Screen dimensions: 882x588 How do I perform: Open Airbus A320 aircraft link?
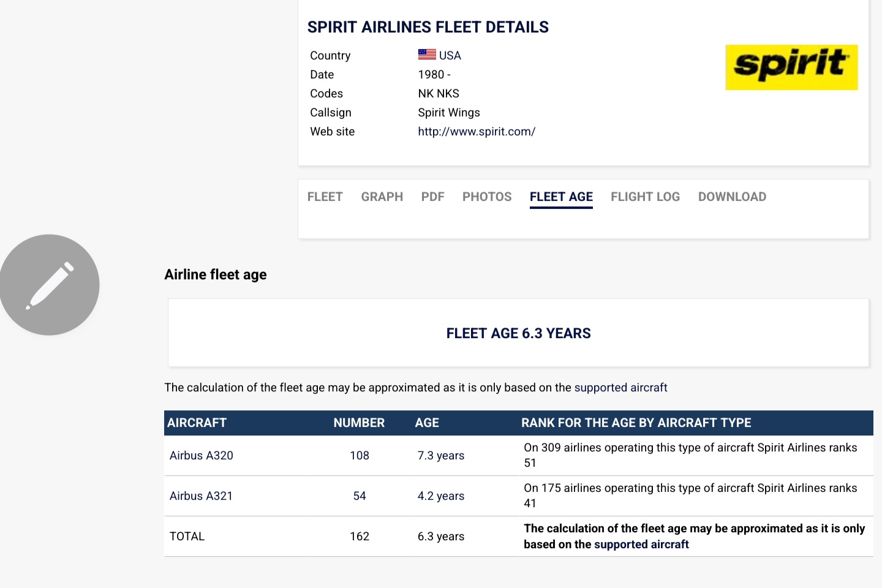point(202,456)
